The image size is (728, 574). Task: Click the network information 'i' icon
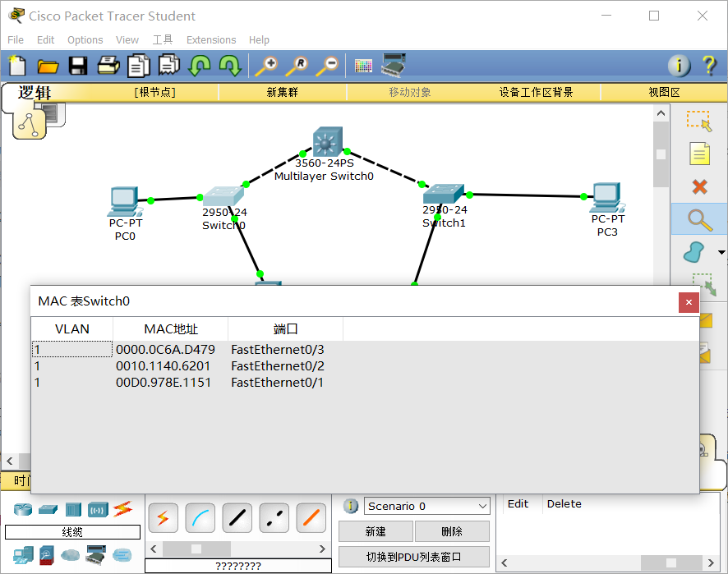pyautogui.click(x=679, y=66)
